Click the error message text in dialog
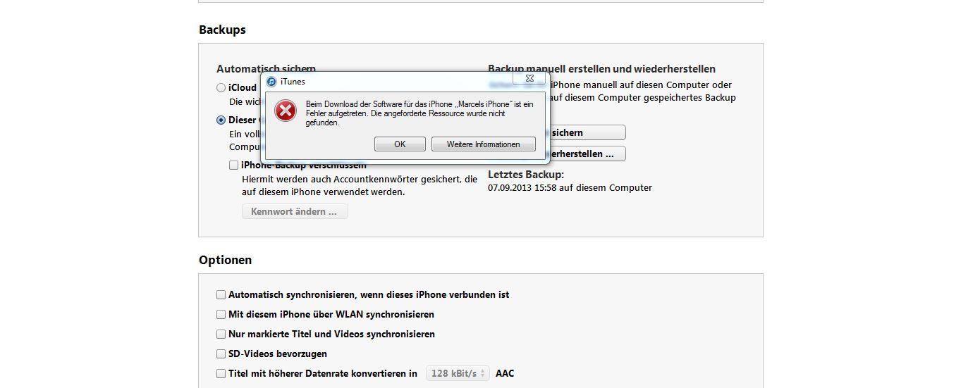Image resolution: width=980 pixels, height=388 pixels. coord(419,113)
